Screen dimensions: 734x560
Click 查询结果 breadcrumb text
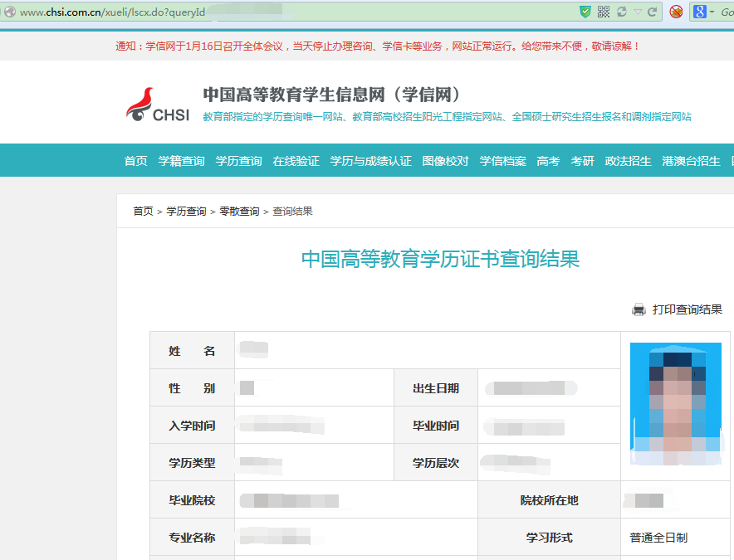tap(292, 212)
